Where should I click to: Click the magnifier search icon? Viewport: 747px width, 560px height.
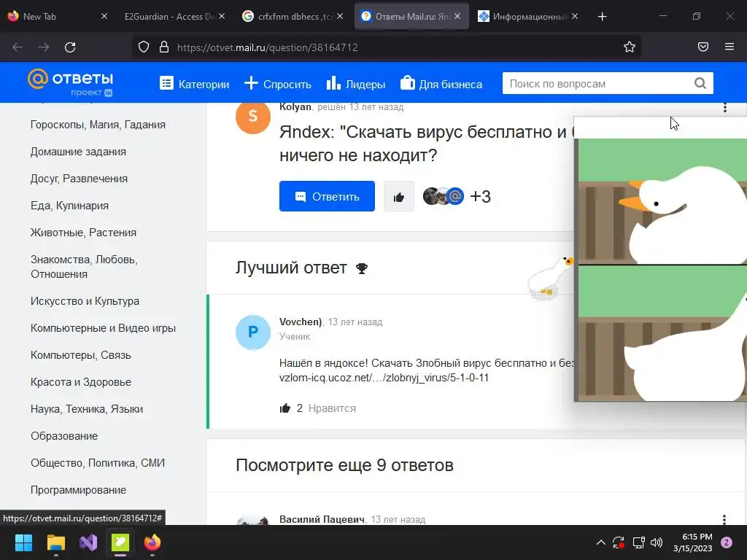coord(700,83)
